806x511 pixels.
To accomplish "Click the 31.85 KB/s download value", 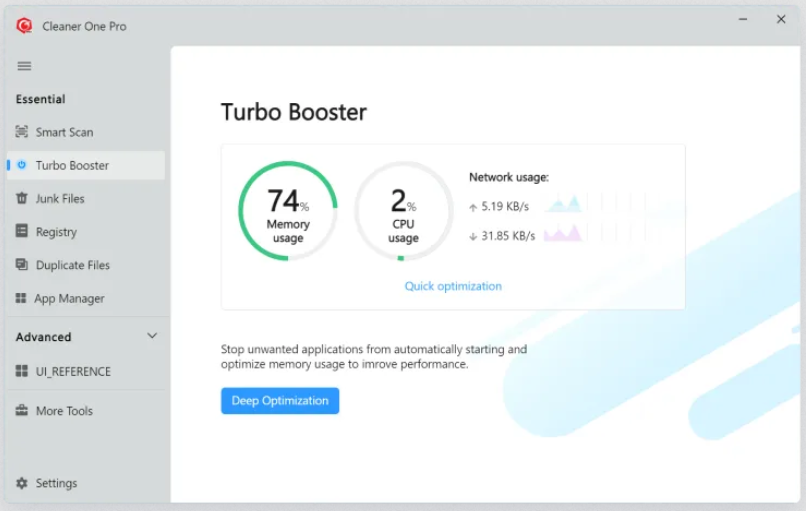I will point(508,236).
